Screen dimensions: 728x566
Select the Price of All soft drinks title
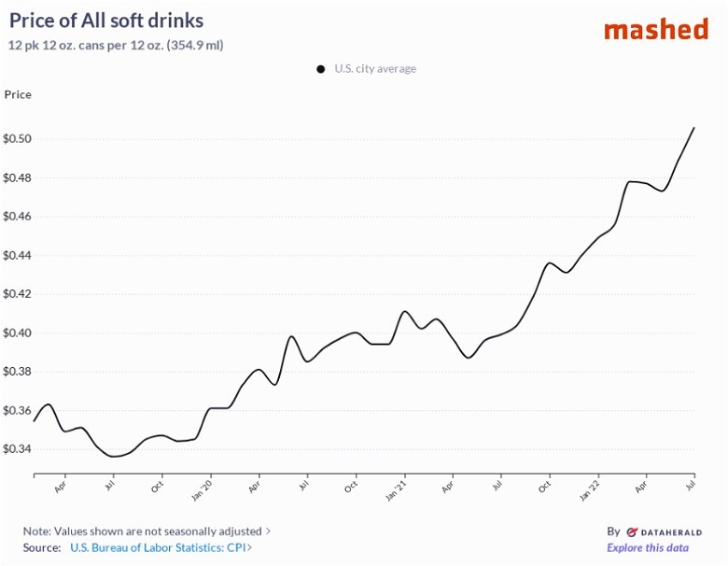coord(106,21)
